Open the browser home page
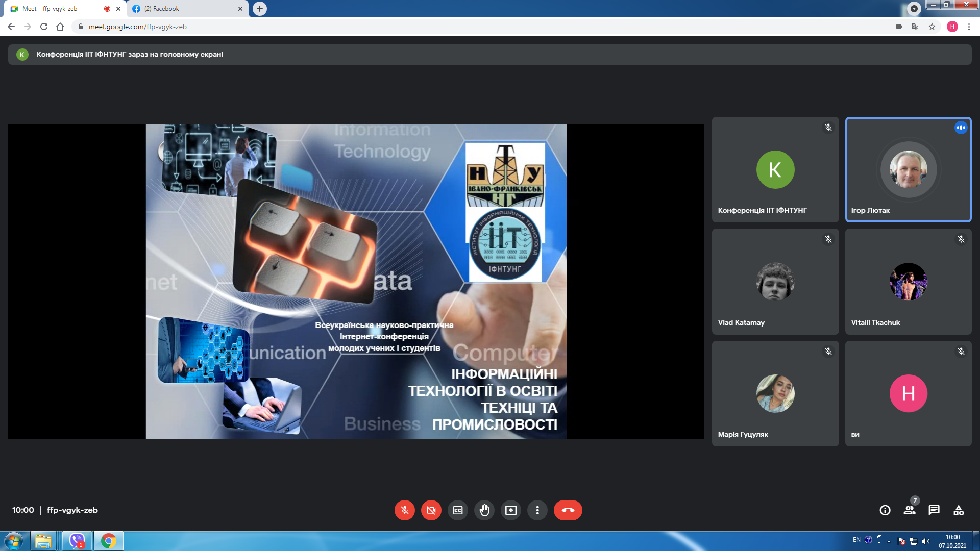This screenshot has height=551, width=980. coord(60,27)
